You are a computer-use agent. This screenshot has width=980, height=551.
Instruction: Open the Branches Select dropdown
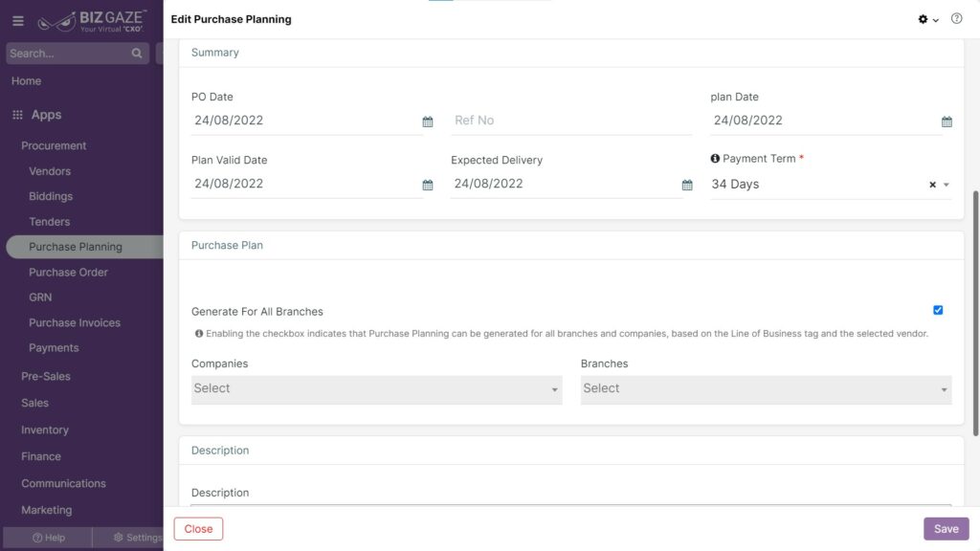[766, 389]
